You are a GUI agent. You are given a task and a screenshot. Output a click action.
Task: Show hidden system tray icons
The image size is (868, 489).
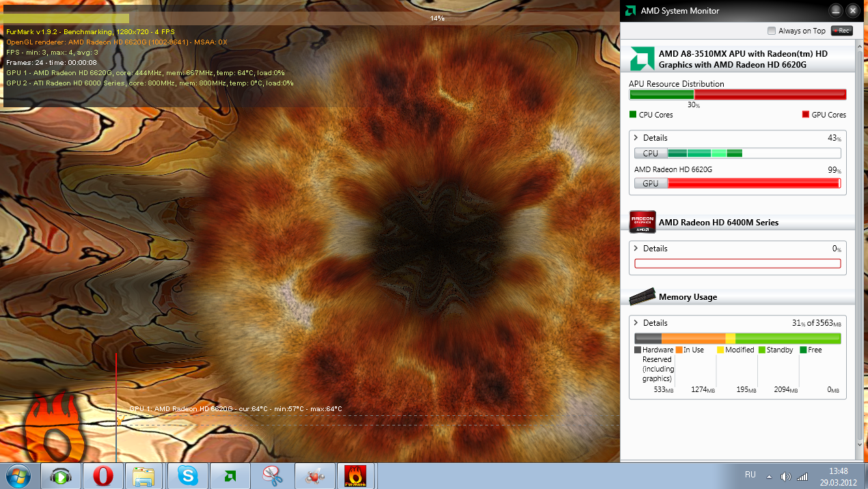tap(769, 476)
